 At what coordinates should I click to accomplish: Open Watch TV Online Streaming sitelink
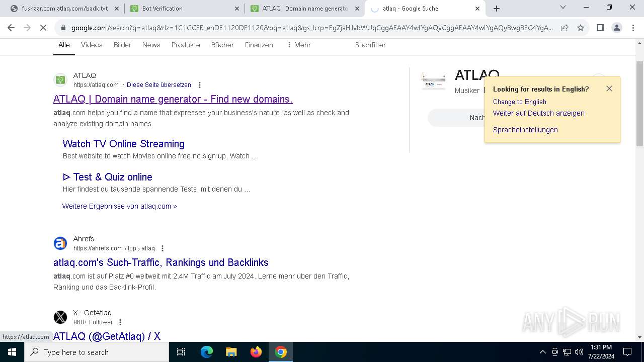click(x=124, y=144)
